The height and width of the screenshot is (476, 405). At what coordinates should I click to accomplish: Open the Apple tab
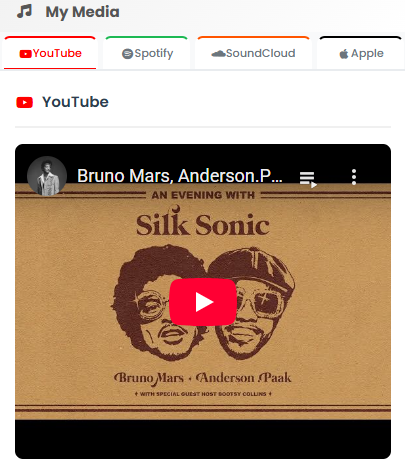point(361,53)
